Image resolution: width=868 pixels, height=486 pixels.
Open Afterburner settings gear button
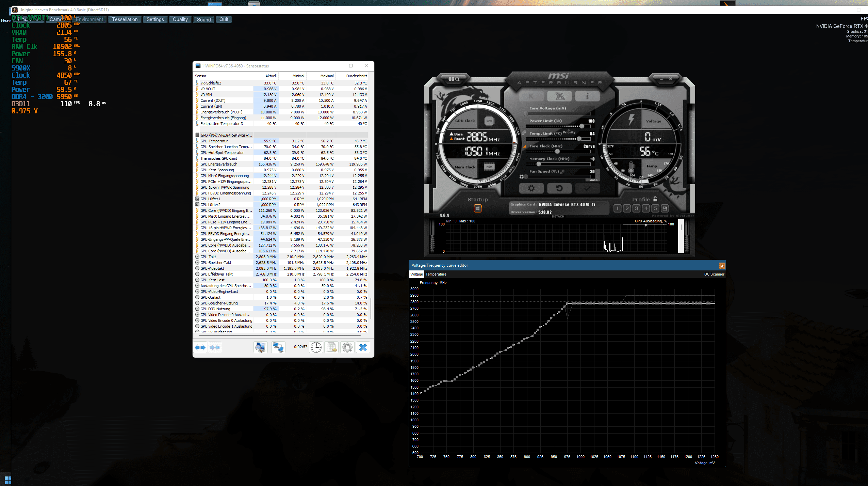tap(531, 188)
